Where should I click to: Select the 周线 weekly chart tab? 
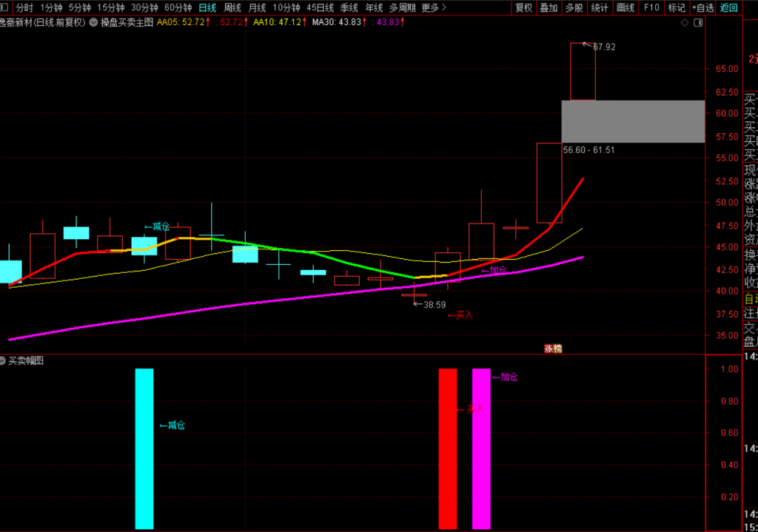[x=232, y=7]
